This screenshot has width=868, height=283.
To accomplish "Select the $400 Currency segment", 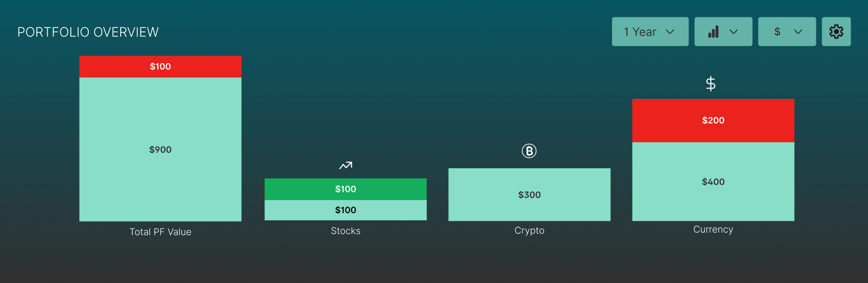I will tap(713, 182).
